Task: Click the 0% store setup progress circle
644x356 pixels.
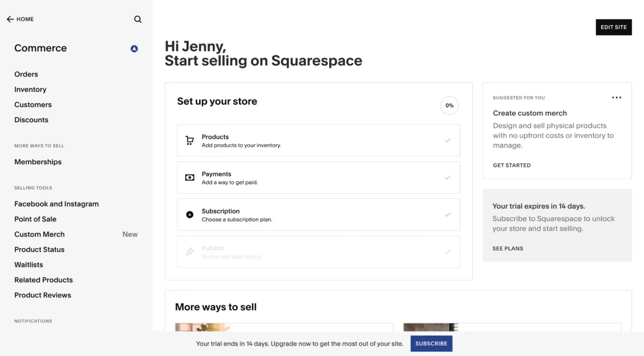Action: [449, 106]
